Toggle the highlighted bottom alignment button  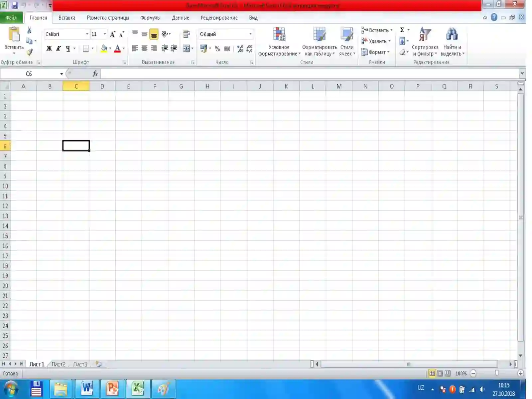tap(154, 34)
